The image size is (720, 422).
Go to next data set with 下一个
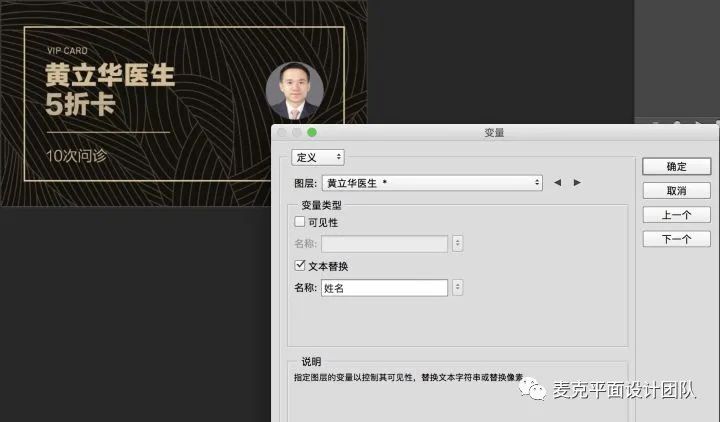point(676,239)
